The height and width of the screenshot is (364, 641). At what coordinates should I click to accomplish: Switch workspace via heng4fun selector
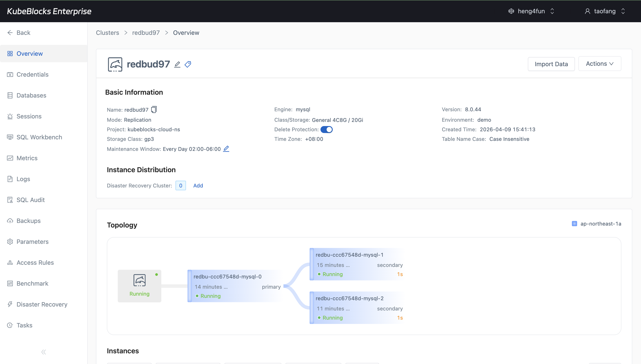pyautogui.click(x=531, y=11)
